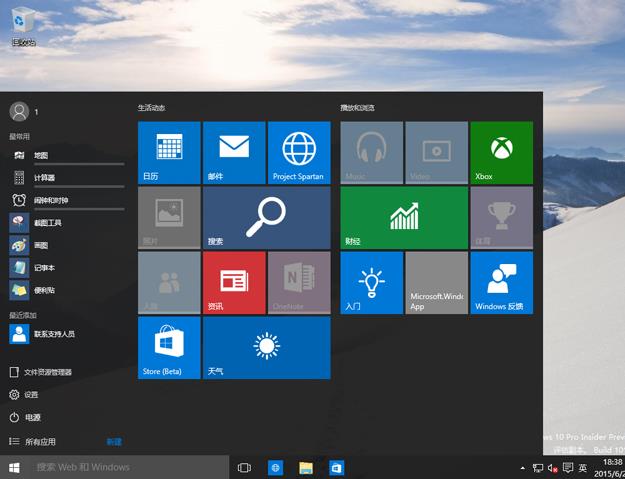Open the Music tile
Image resolution: width=625 pixels, height=479 pixels.
pos(371,153)
